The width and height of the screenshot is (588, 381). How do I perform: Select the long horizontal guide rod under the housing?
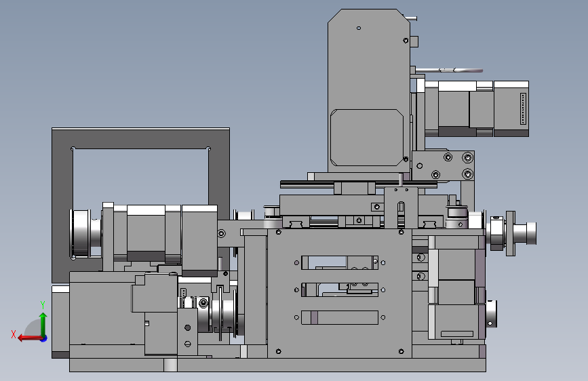coord(358,184)
